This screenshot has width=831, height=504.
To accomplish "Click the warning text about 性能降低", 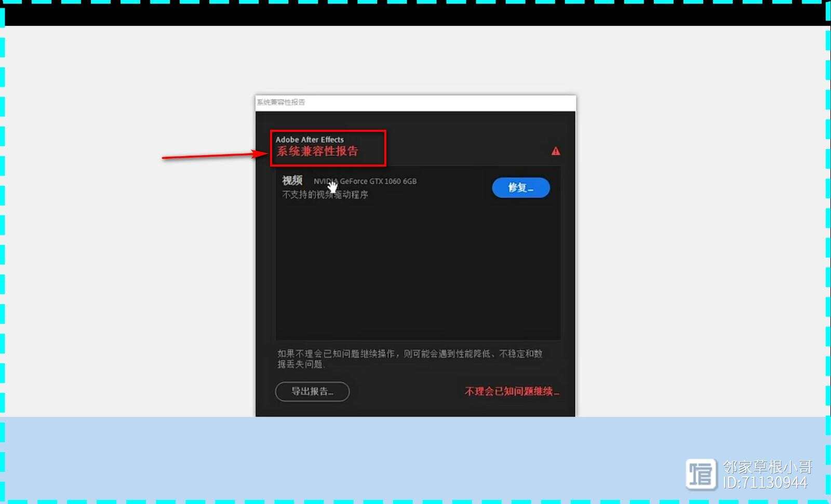I will pyautogui.click(x=410, y=359).
